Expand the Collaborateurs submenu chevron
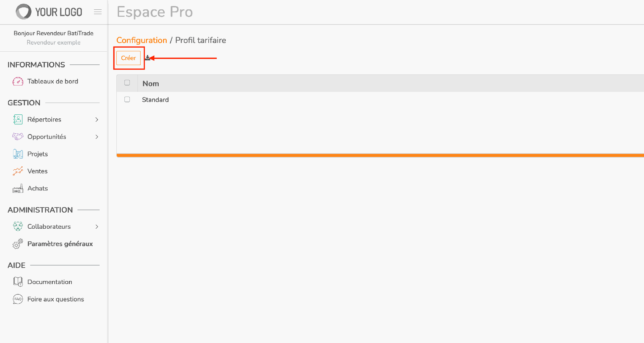 (x=97, y=227)
